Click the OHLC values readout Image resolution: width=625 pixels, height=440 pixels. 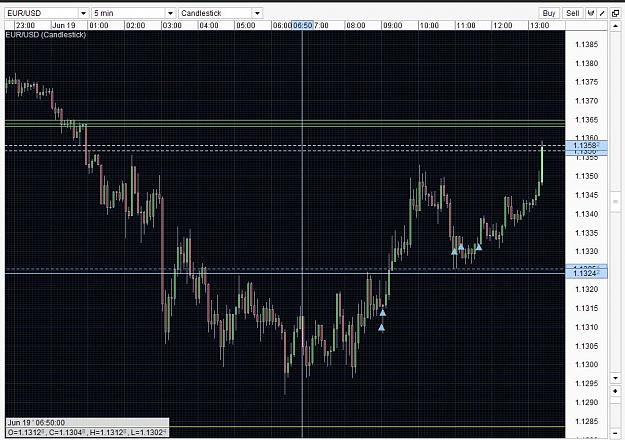[87, 432]
